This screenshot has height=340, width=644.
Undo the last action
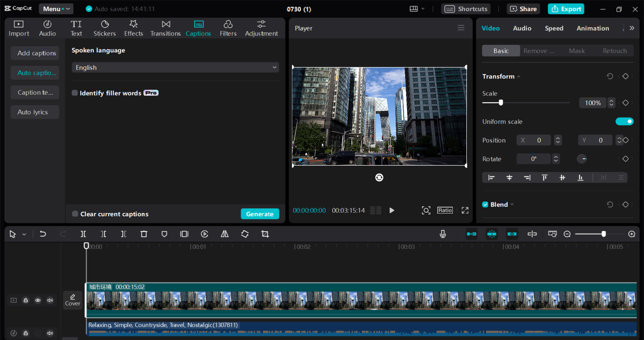coord(43,234)
